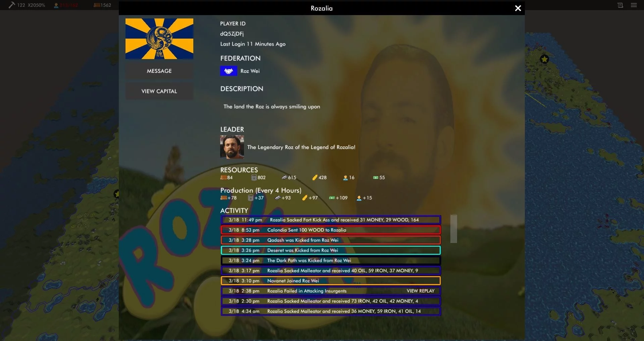
Task: Click the VIEW CAPITAL button
Action: [159, 91]
